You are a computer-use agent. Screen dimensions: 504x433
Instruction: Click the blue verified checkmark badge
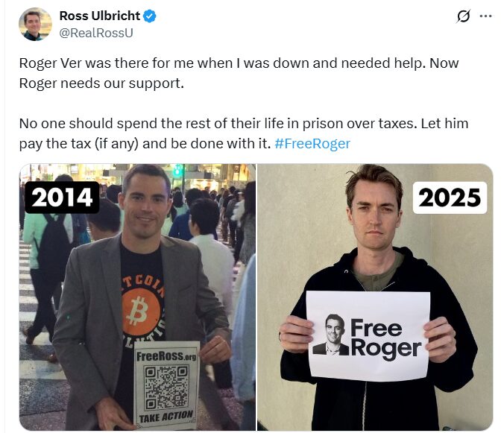point(149,16)
